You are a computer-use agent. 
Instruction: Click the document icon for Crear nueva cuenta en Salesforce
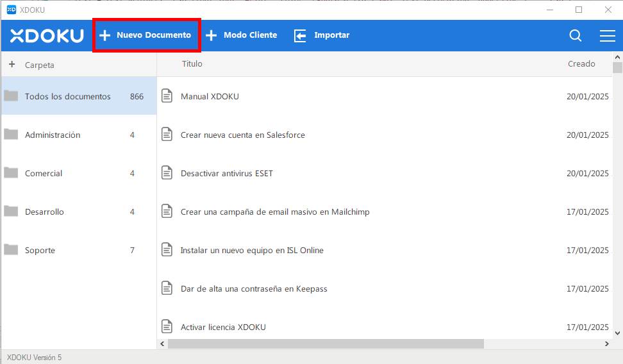point(167,135)
